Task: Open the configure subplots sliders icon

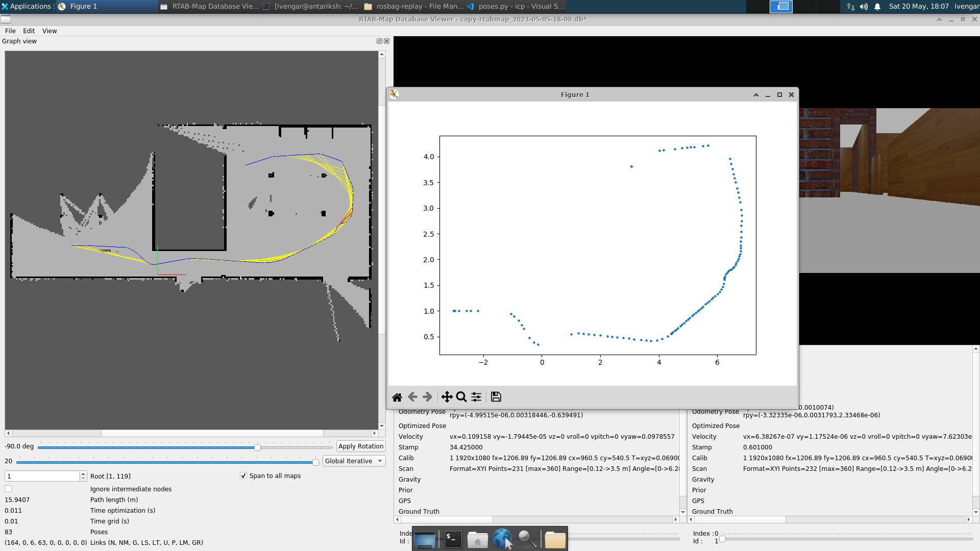Action: (476, 396)
